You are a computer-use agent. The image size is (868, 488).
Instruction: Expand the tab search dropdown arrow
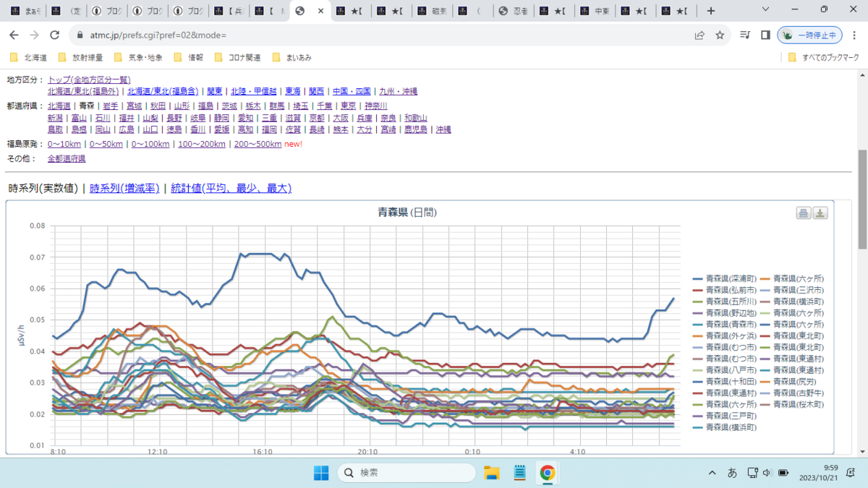767,10
